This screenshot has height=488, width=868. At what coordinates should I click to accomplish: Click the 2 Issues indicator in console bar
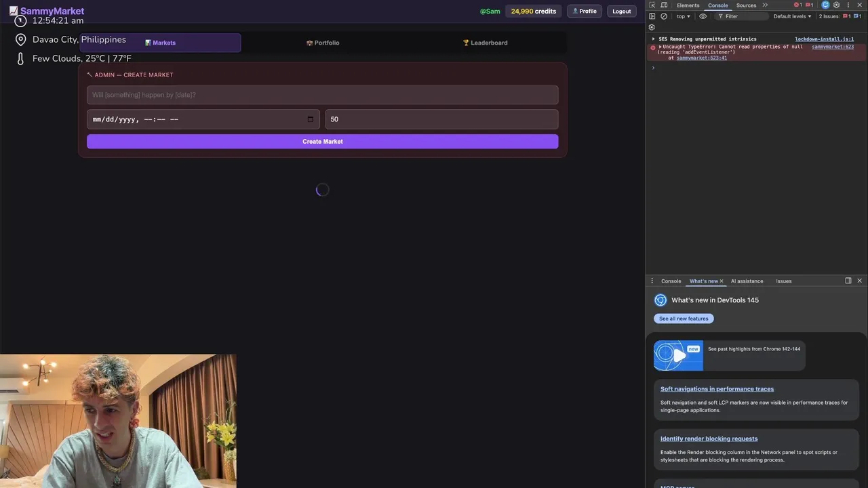[840, 16]
